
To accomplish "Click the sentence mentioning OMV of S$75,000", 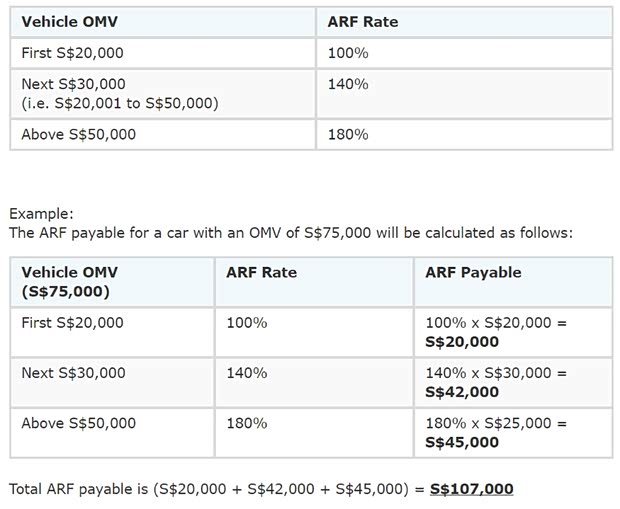I will pos(290,233).
